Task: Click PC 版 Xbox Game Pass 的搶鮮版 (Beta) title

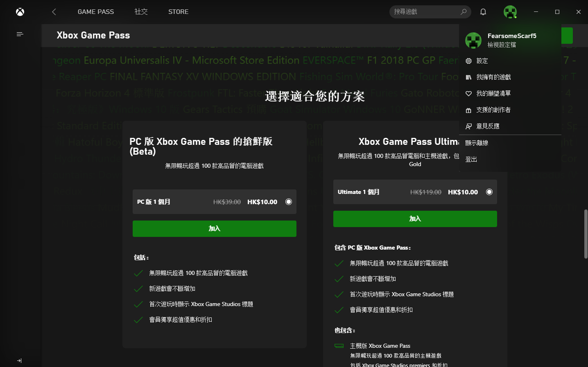Action: click(x=201, y=146)
